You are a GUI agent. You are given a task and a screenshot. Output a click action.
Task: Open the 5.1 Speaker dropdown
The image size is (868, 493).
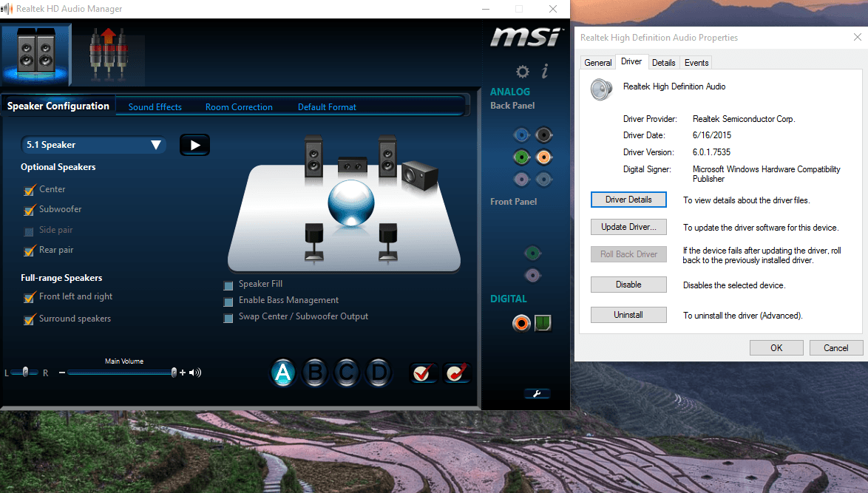click(x=156, y=145)
